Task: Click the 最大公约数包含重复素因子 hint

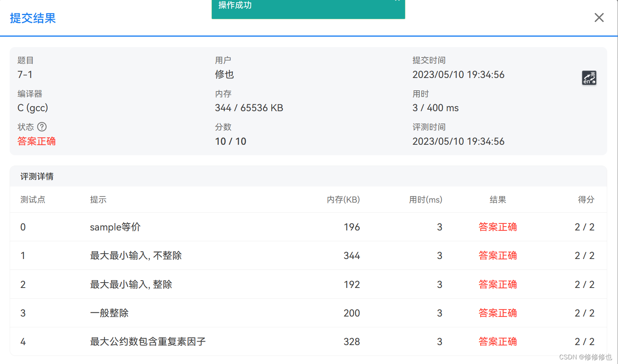Action: click(148, 342)
